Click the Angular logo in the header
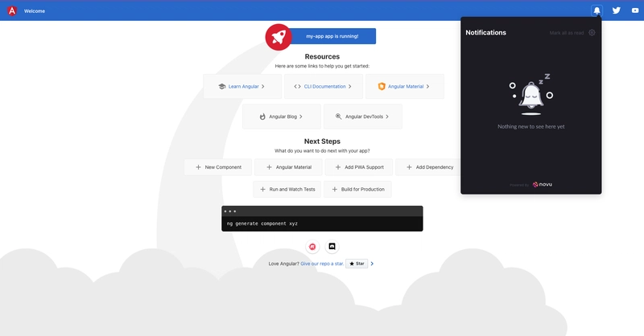This screenshot has height=336, width=644. (11, 10)
